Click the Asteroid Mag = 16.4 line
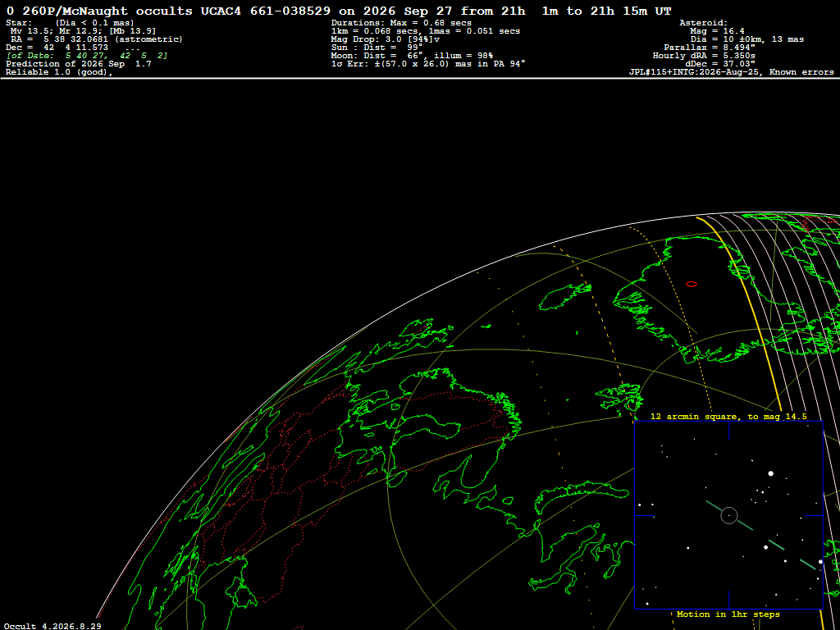 click(x=717, y=32)
